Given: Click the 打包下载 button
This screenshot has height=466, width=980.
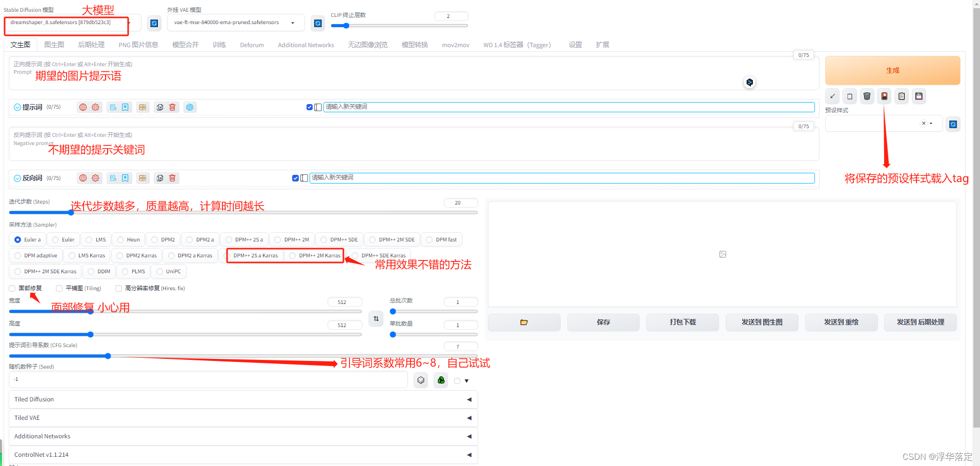Looking at the screenshot, I should pyautogui.click(x=683, y=322).
